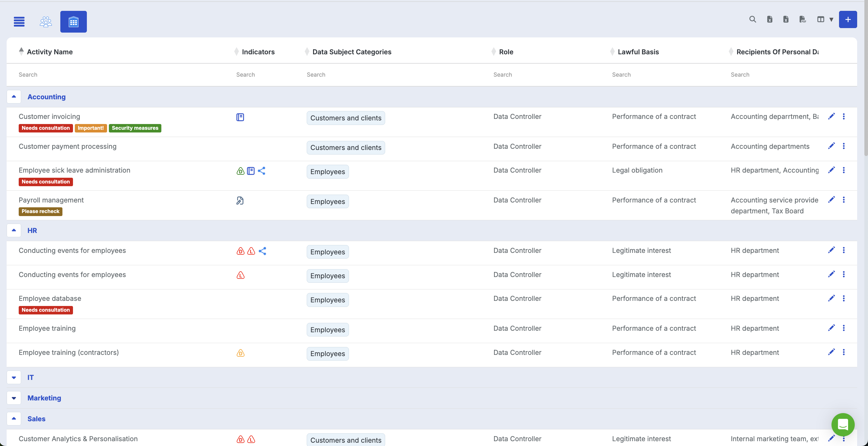Open more options for Employee sick leave row
This screenshot has width=868, height=446.
[844, 170]
